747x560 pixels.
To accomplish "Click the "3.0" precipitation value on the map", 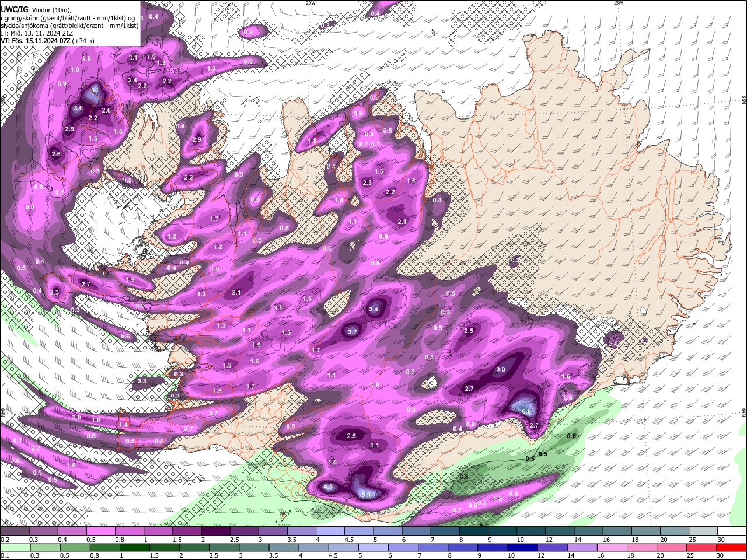I will [x=501, y=369].
